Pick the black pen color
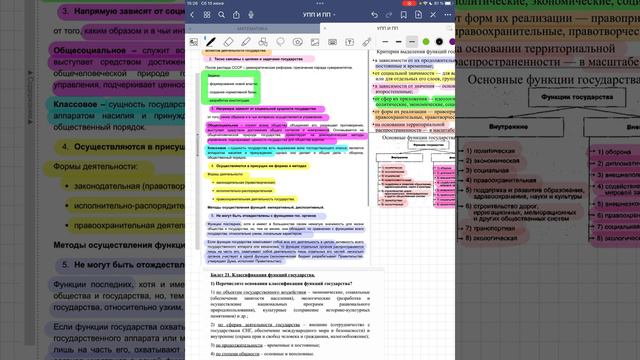Viewport: 640px width, 360px height. click(439, 42)
